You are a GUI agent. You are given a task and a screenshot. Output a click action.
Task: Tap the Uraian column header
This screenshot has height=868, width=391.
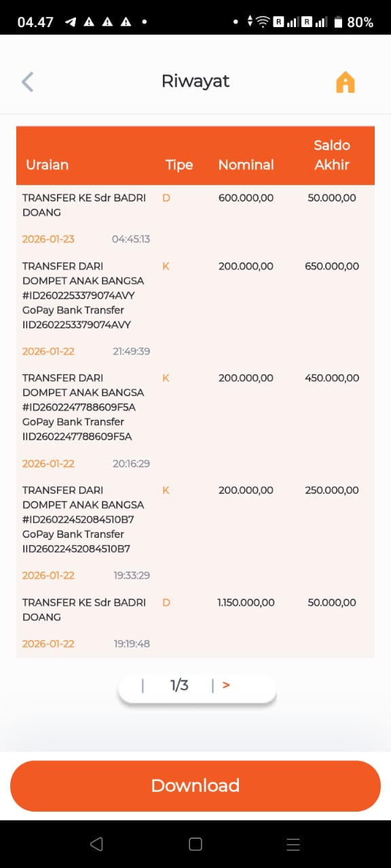point(47,165)
